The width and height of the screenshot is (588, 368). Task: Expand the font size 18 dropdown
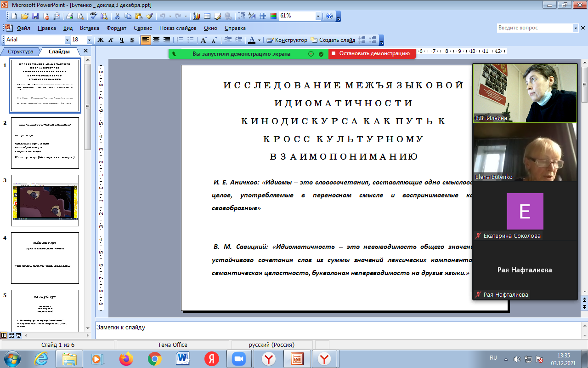pos(89,40)
